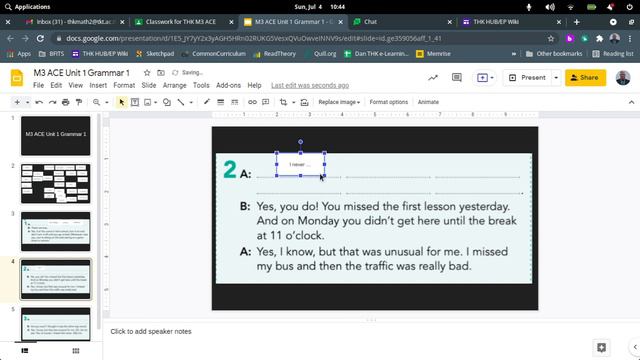The height and width of the screenshot is (360, 640).
Task: Star the M3 ACE Unit 1 Grammar 1 presentation
Action: (x=147, y=73)
